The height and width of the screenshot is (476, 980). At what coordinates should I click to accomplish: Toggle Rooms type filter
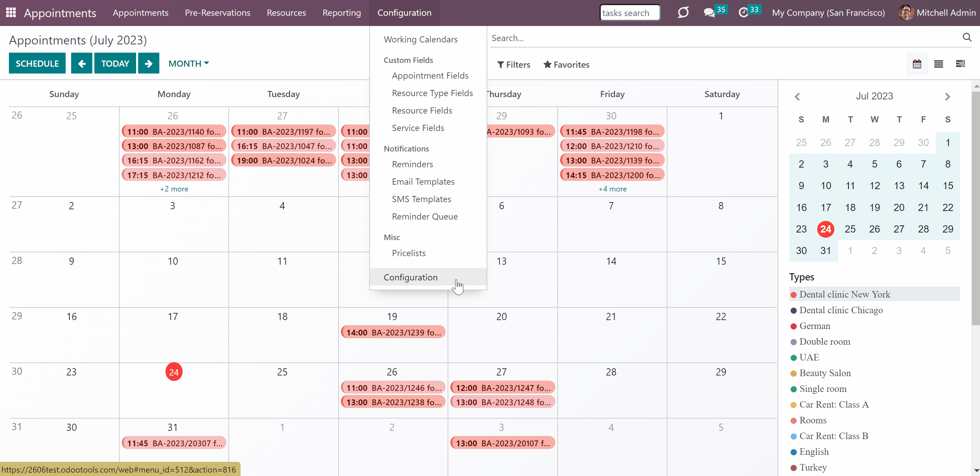click(874, 420)
